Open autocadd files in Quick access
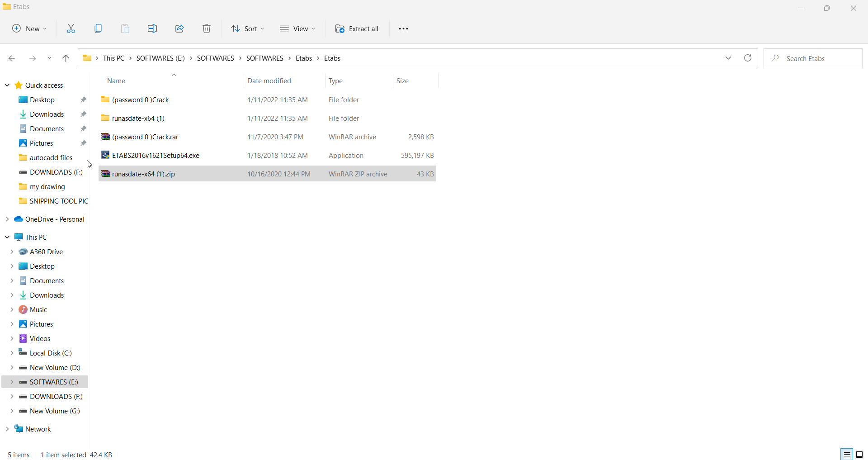Image resolution: width=868 pixels, height=460 pixels. tap(51, 157)
